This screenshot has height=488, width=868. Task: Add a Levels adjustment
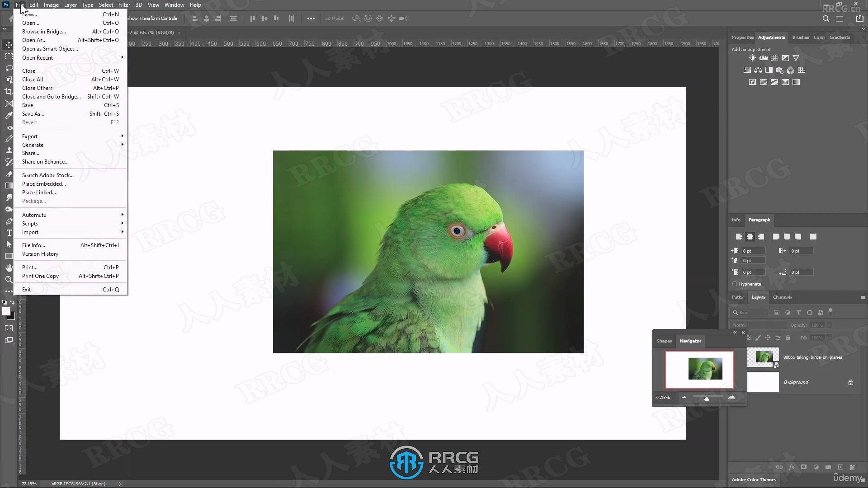tap(763, 58)
